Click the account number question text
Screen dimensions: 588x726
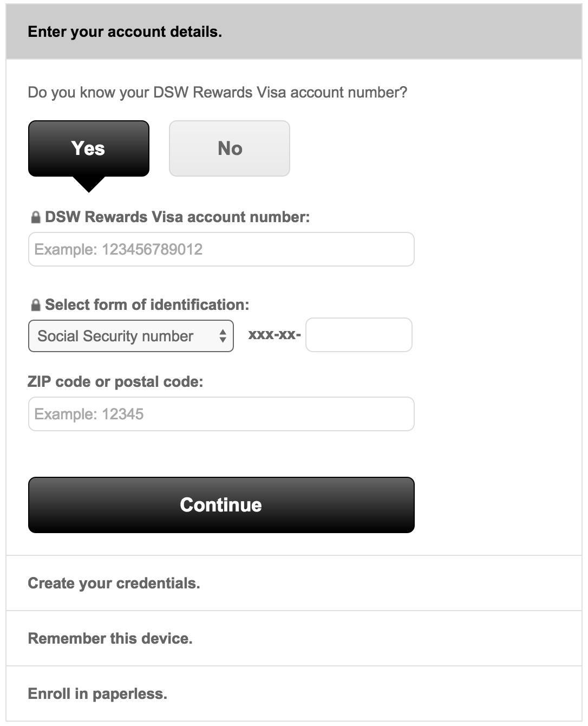point(218,93)
